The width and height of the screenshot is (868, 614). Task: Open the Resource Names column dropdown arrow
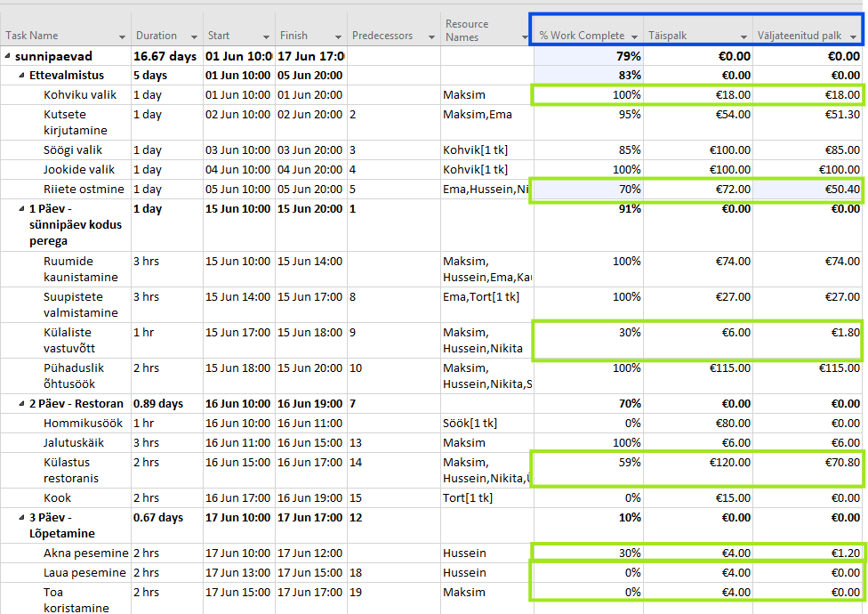(524, 36)
